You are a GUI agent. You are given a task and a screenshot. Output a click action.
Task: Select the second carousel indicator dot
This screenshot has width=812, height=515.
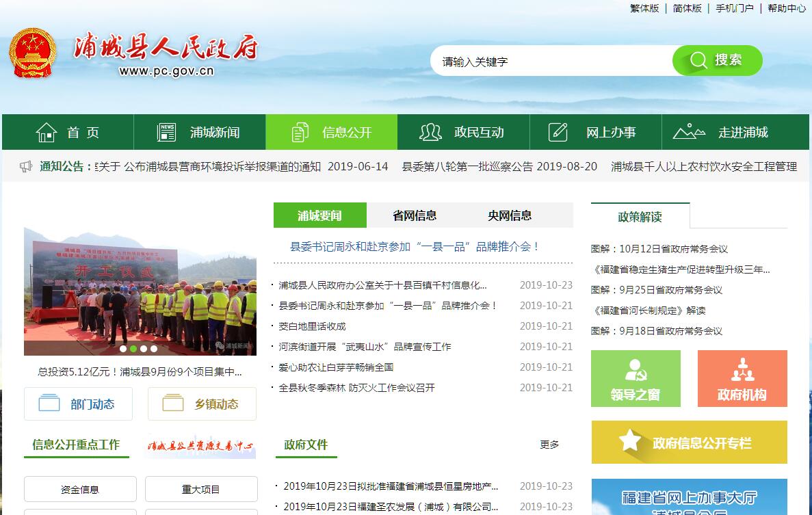click(133, 349)
